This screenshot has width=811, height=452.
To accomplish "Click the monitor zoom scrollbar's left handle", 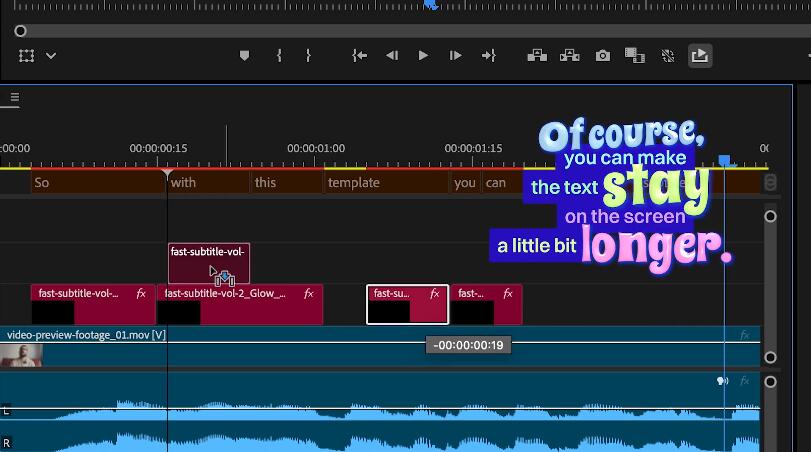I will pyautogui.click(x=20, y=31).
